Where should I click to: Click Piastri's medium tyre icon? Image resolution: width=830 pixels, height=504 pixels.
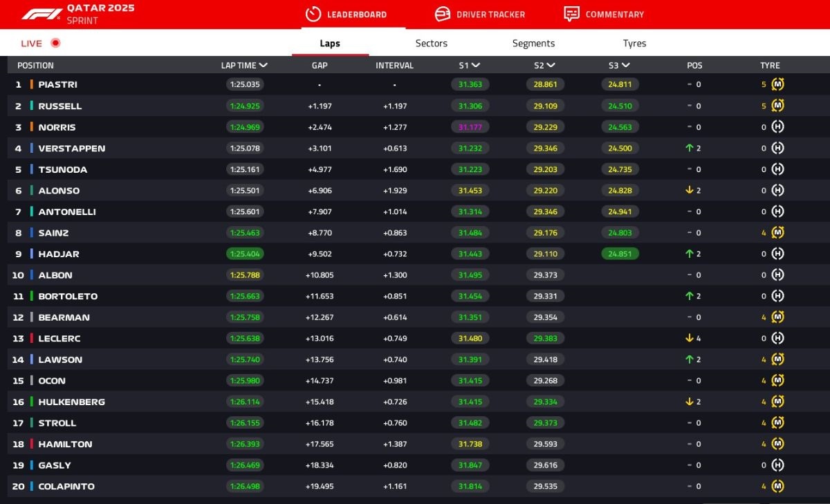[x=777, y=84]
